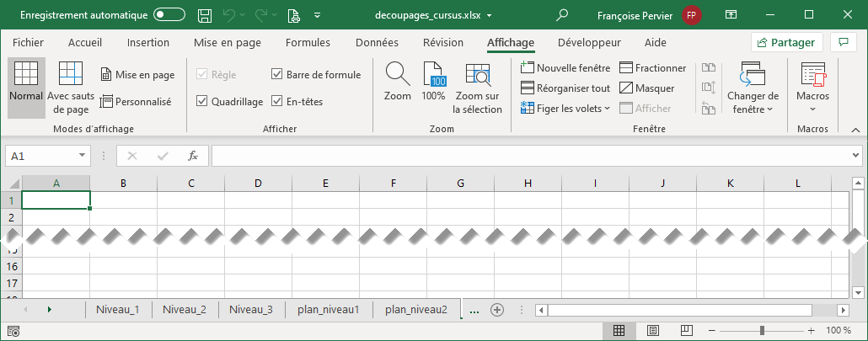Switch to the plan_niveau1 sheet tab
The height and width of the screenshot is (341, 868).
329,310
